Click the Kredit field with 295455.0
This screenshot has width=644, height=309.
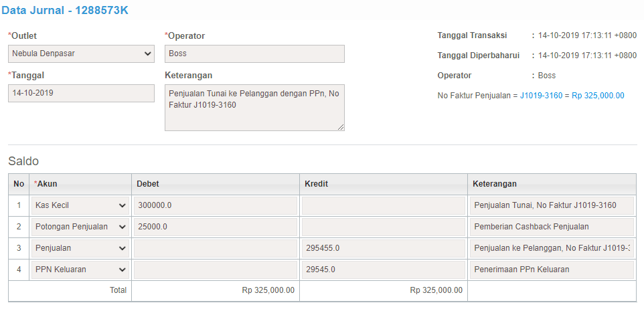point(383,248)
